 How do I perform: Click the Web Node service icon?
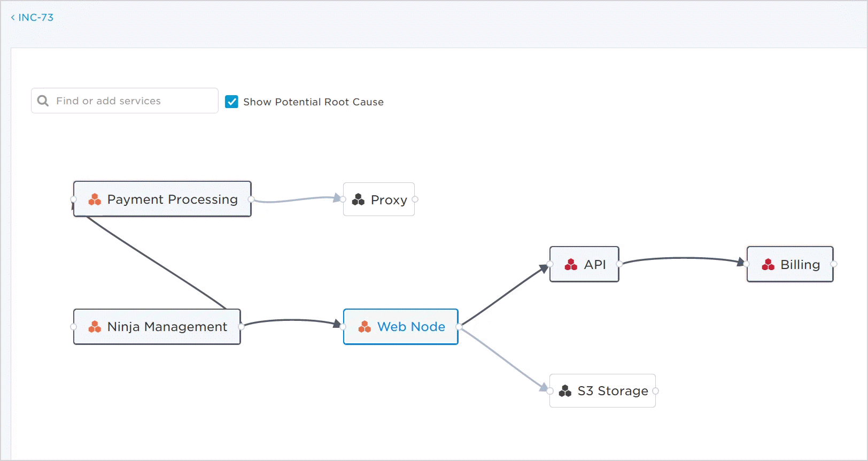click(x=365, y=327)
